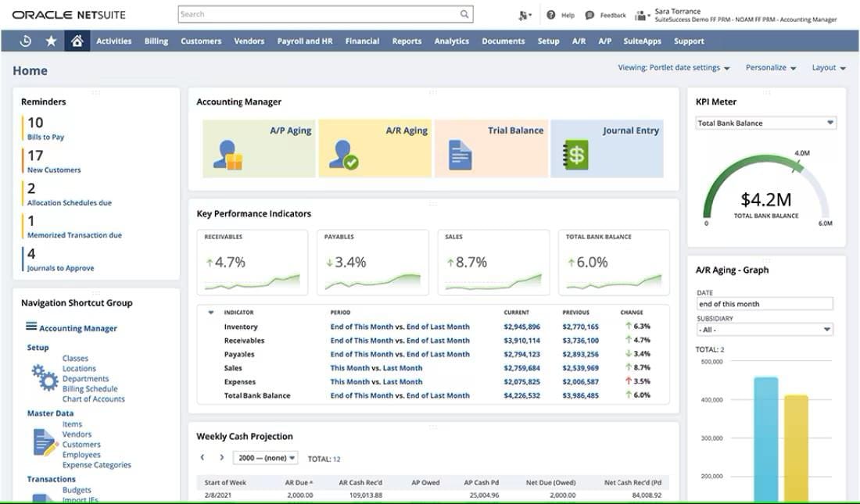
Task: Open Journals to Approve reminder
Action: 60,268
